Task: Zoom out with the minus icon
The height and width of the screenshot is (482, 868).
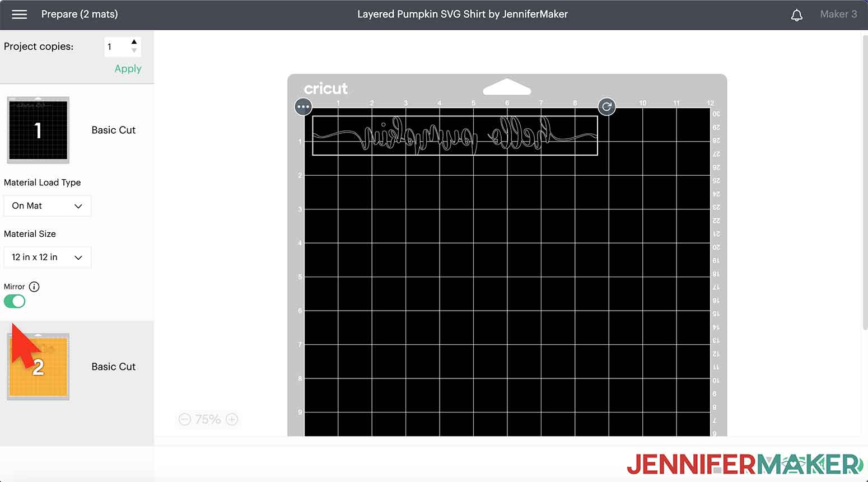Action: pyautogui.click(x=185, y=419)
